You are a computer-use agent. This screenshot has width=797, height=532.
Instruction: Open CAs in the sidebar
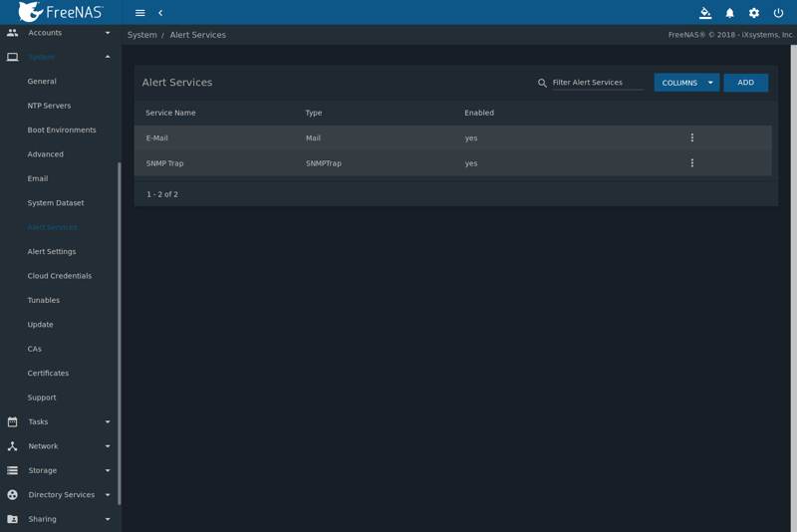pyautogui.click(x=35, y=349)
